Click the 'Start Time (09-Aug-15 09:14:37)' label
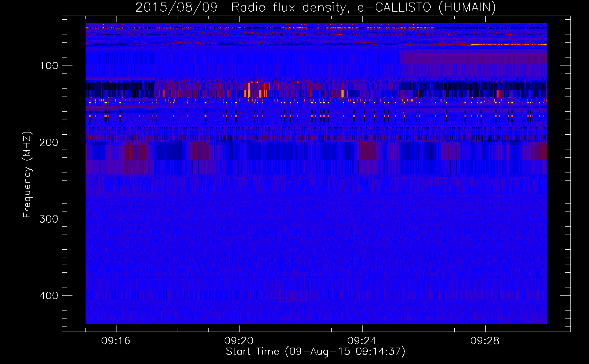The image size is (589, 364). (316, 352)
